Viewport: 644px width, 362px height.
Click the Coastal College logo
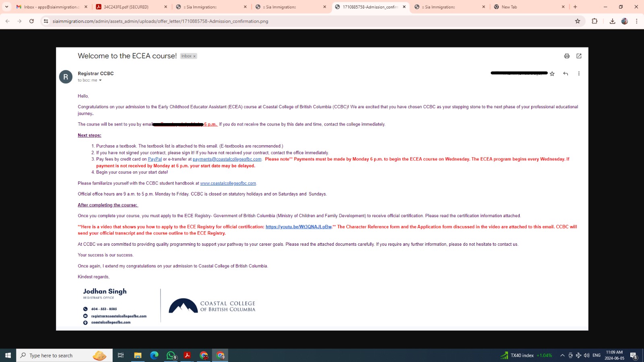212,306
